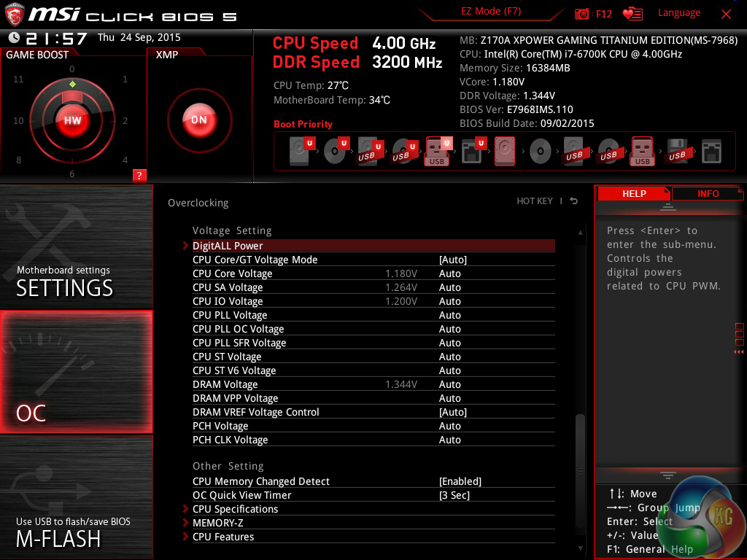Switch to EZ Mode (F7)
This screenshot has height=560, width=747.
pyautogui.click(x=491, y=12)
